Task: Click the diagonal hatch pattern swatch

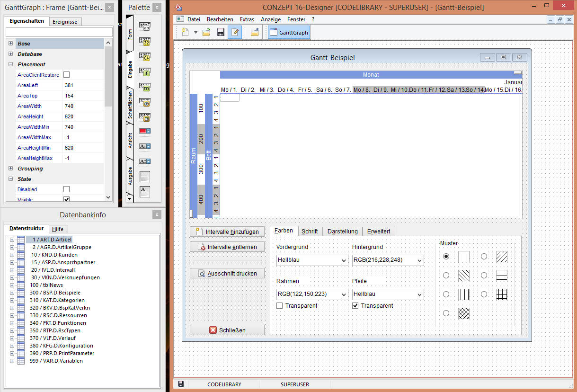Action: 502,257
